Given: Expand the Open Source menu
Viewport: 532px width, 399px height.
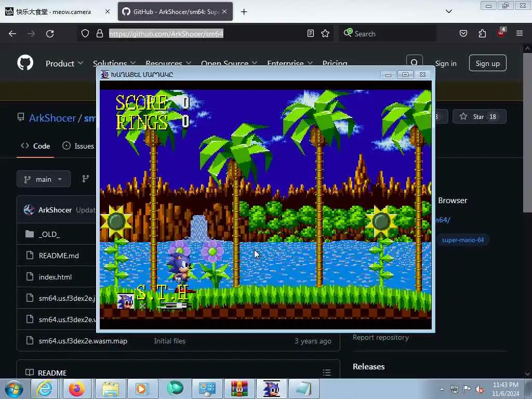Looking at the screenshot, I should coord(229,63).
